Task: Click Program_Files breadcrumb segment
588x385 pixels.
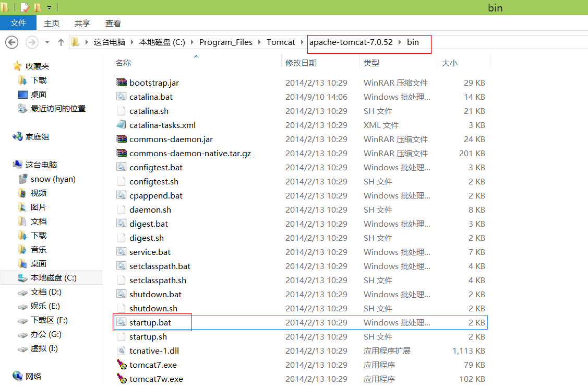Action: 226,42
